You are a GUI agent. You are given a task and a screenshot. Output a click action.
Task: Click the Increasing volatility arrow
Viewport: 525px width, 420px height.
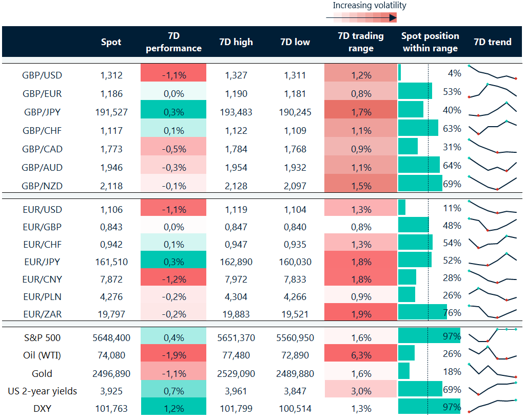point(362,18)
